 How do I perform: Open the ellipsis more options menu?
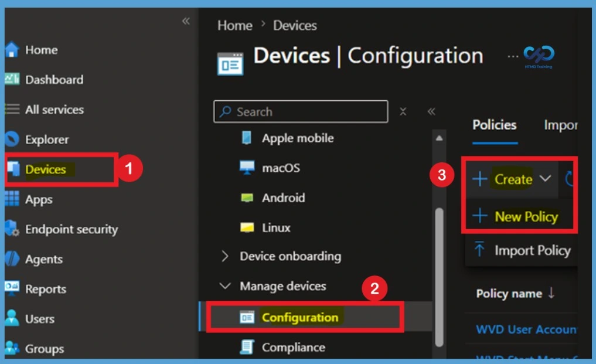[513, 56]
